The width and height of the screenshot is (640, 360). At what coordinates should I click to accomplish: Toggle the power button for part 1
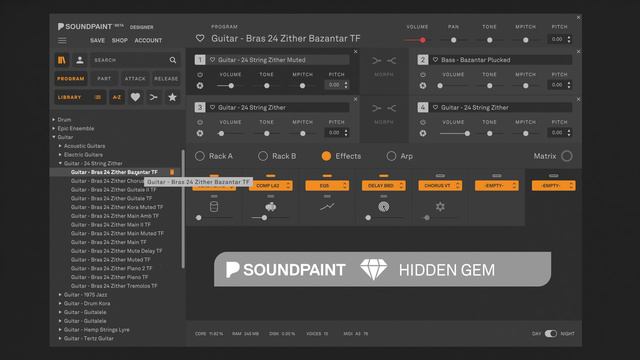200,75
